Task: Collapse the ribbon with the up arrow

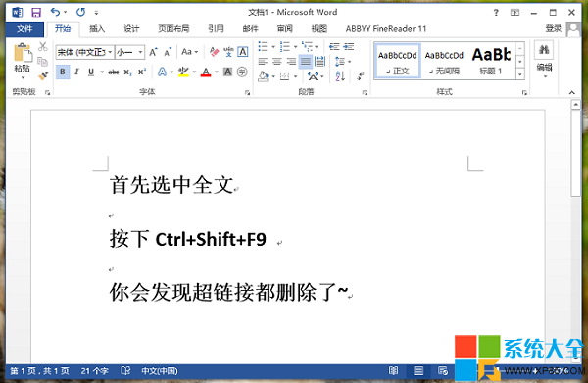Action: 571,92
